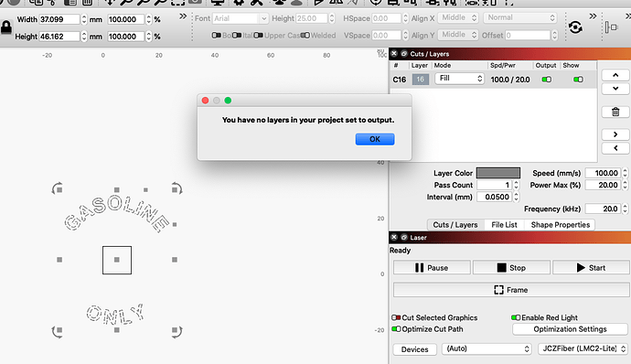Move the layer down with the down arrow
This screenshot has width=631, height=364.
615,88
